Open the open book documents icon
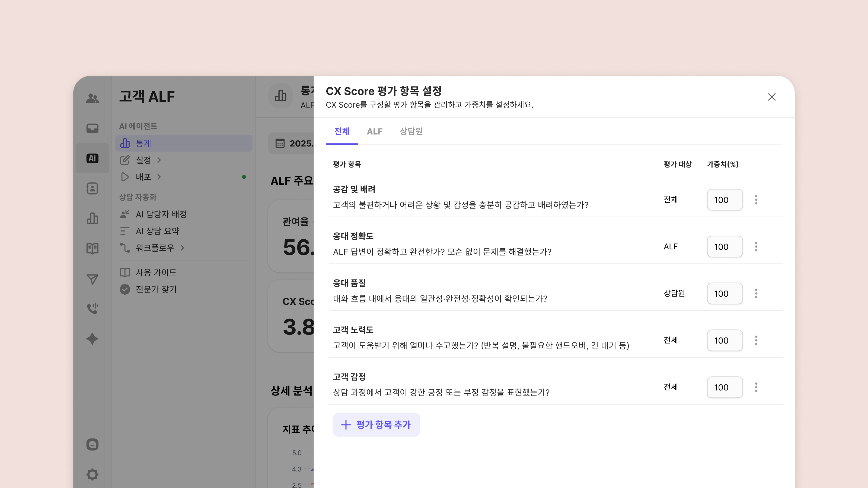 (x=92, y=249)
